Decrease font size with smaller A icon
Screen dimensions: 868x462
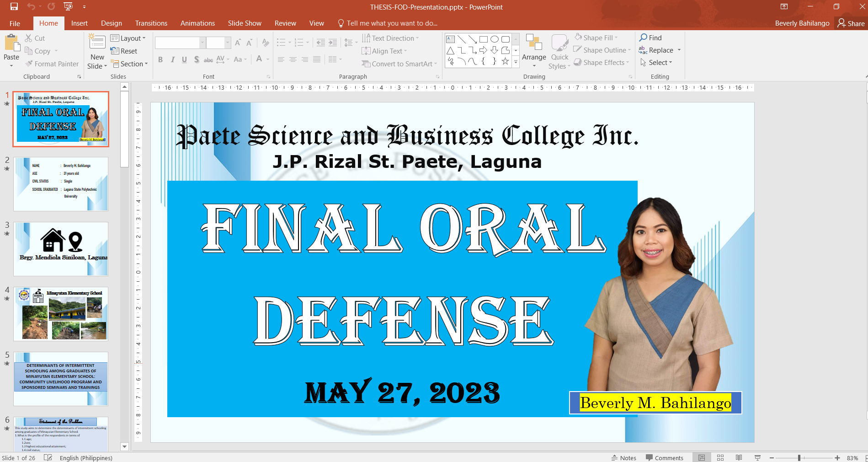[x=250, y=43]
